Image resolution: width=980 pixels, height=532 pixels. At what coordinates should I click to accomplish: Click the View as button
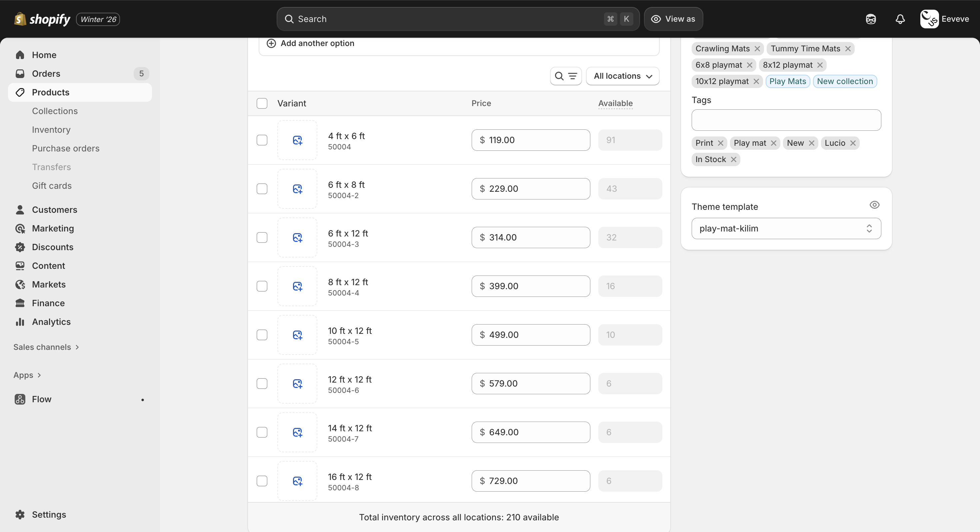(x=673, y=19)
